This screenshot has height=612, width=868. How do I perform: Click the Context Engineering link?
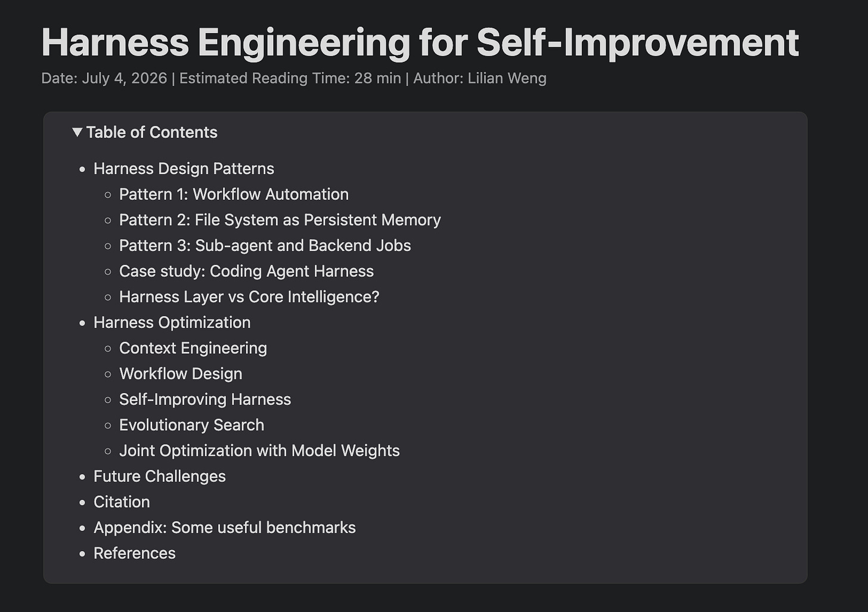click(x=193, y=348)
